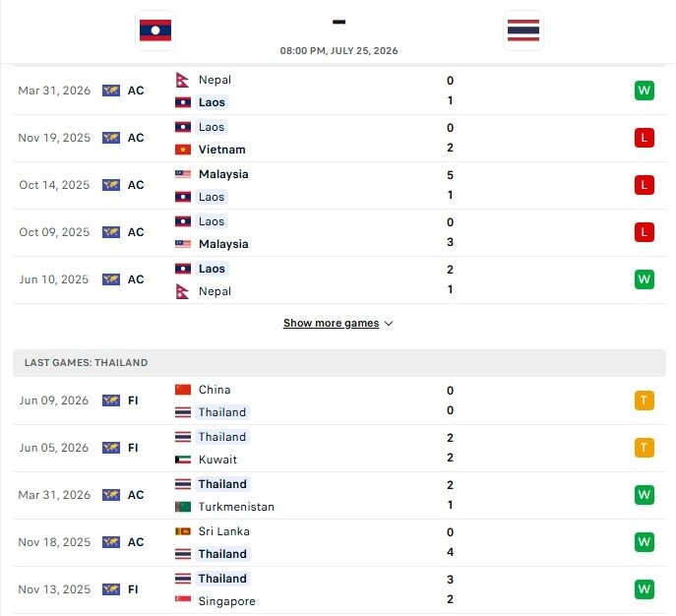This screenshot has width=676, height=616.
Task: Open the Turkmenistan team link
Action: tap(236, 507)
